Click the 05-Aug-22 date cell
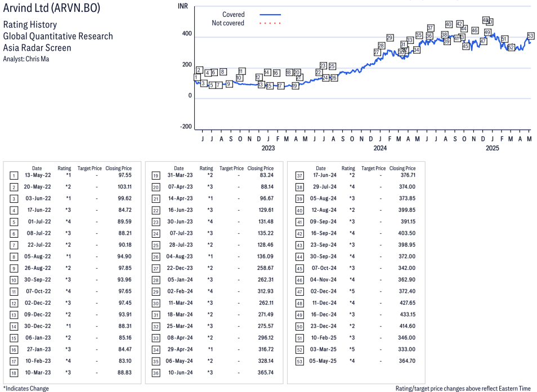The image size is (537, 392). click(38, 256)
